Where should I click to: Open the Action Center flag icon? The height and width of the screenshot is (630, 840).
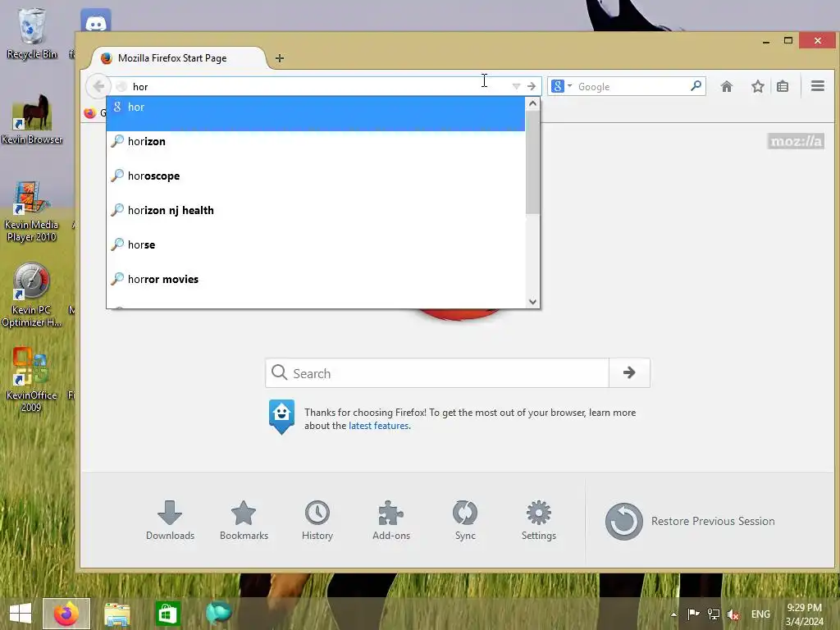[693, 614]
